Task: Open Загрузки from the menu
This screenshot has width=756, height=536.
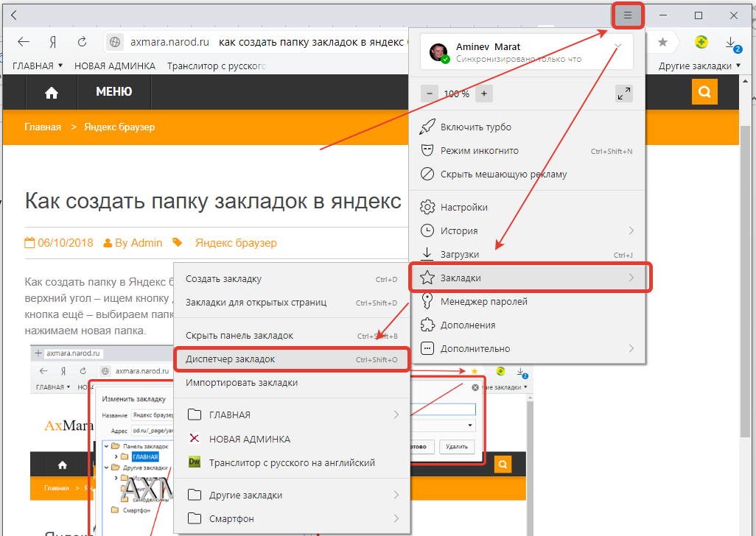Action: 527,254
